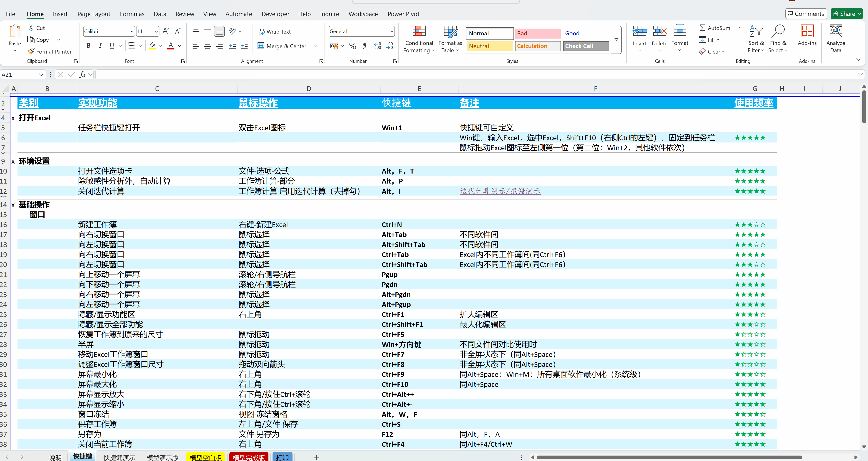
Task: Apply the red Font Color
Action: 171,46
